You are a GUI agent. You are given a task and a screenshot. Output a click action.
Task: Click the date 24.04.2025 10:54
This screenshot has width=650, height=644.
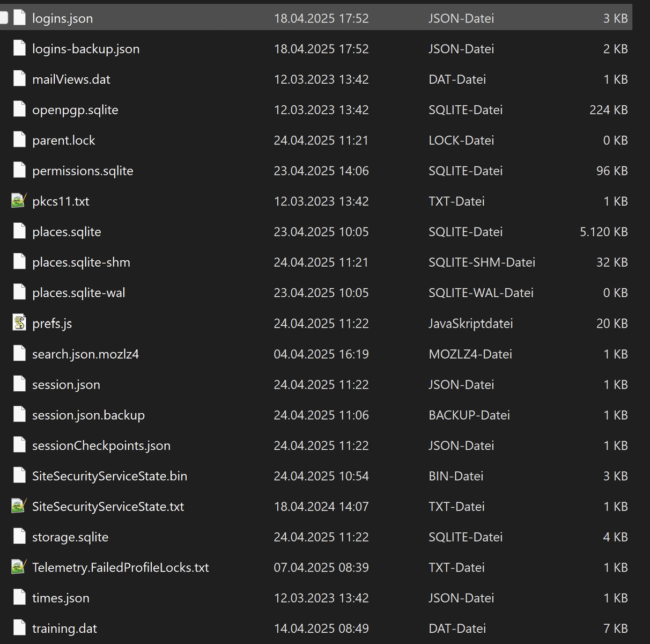(321, 475)
